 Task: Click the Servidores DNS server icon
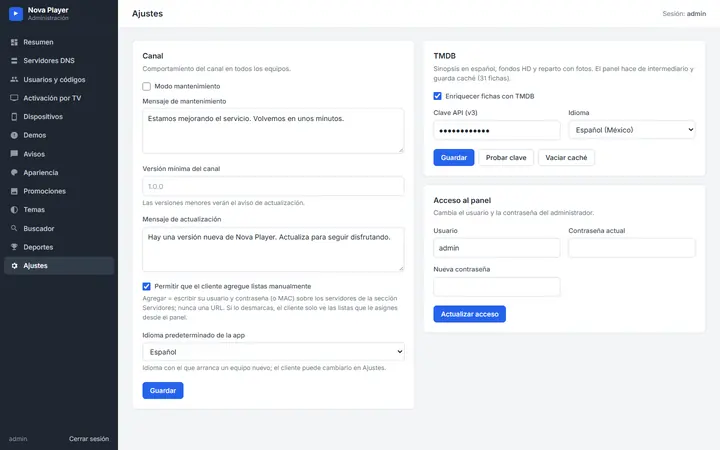pos(14,61)
